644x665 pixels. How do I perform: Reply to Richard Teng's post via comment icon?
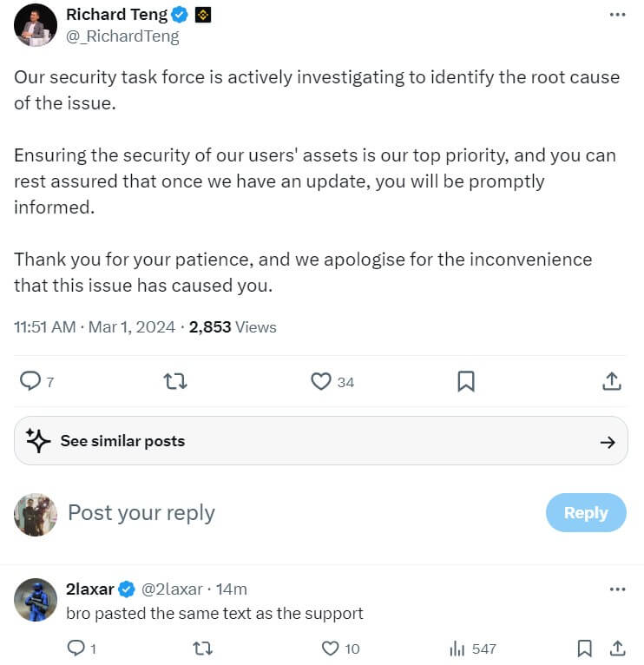point(30,381)
